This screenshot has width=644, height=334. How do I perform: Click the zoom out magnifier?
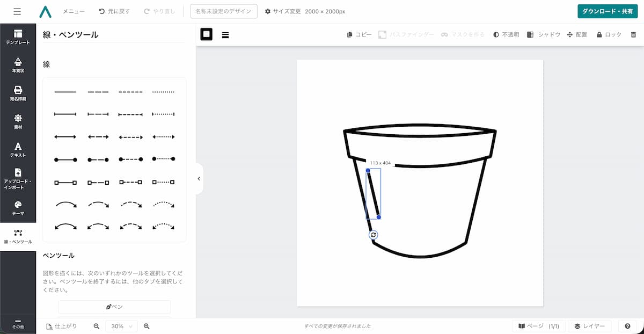click(x=97, y=326)
